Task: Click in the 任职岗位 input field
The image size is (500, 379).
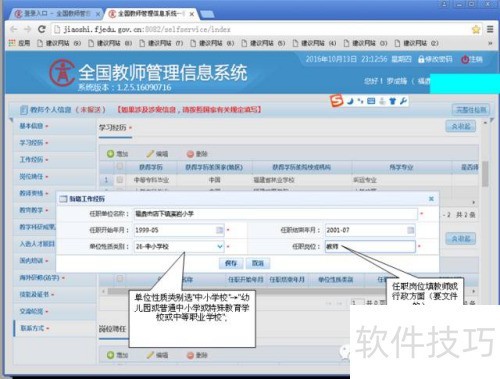Action: [370, 246]
